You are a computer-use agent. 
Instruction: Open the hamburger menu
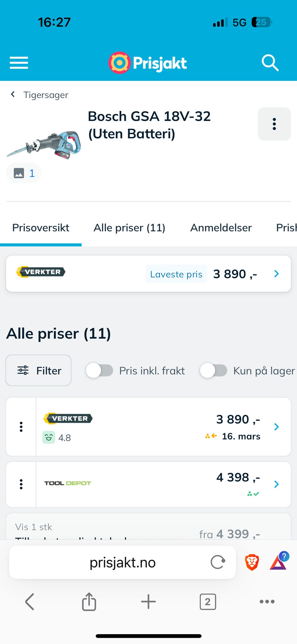tap(19, 63)
